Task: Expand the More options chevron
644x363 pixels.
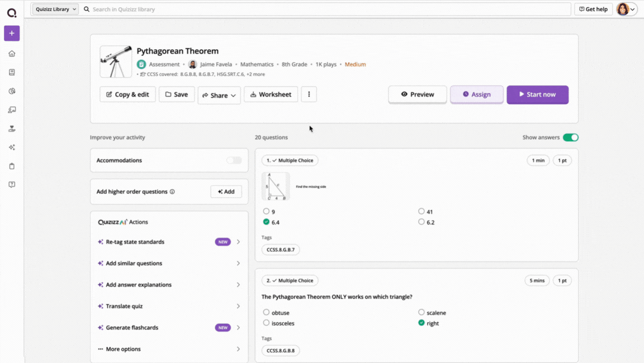Action: tap(238, 349)
